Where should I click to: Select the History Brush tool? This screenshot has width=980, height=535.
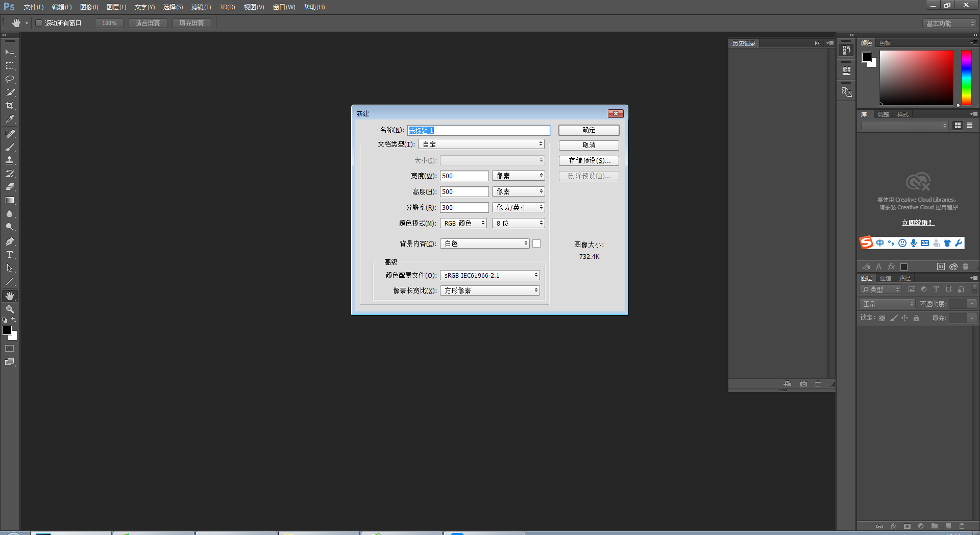10,174
